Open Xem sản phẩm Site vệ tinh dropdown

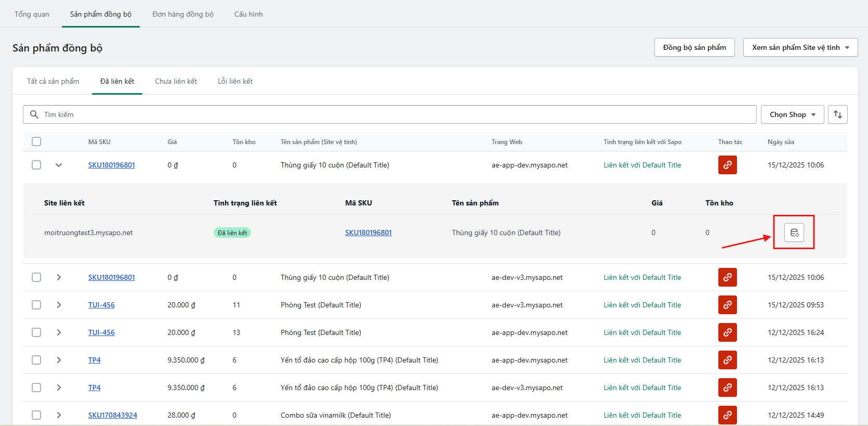[800, 47]
